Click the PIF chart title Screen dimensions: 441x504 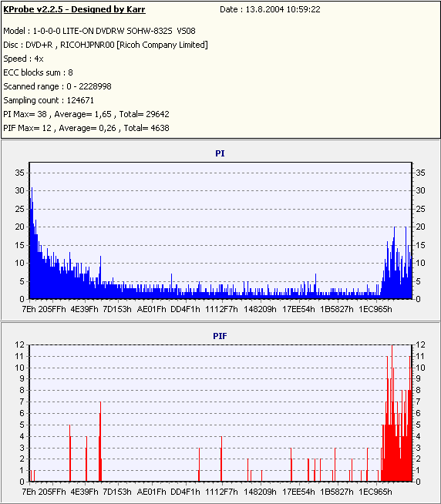coord(220,336)
